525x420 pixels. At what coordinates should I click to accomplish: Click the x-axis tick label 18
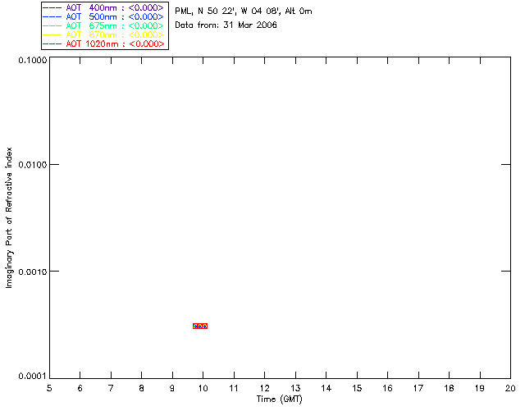pos(449,388)
